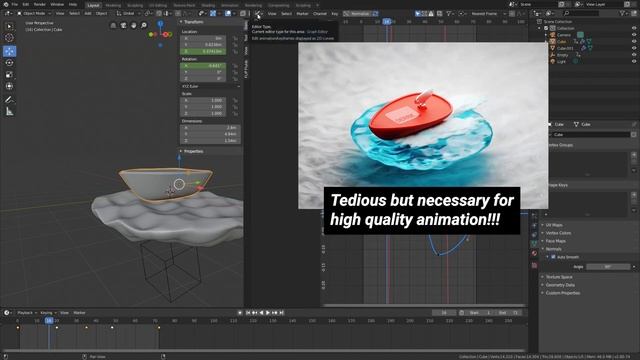This screenshot has width=640, height=360.
Task: Click the Auto Smooth Angle slider
Action: click(608, 267)
